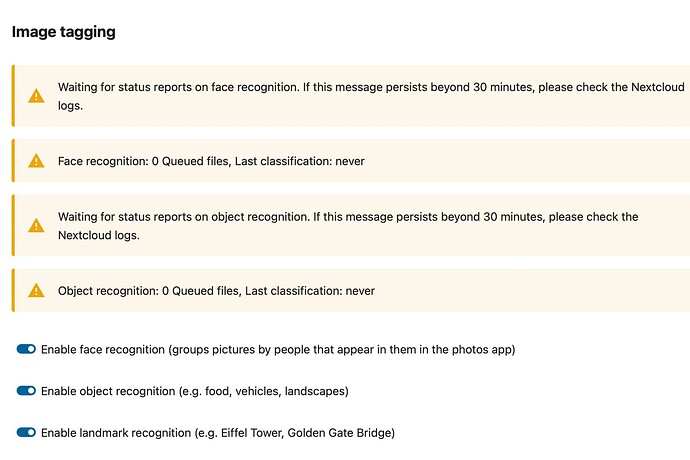The height and width of the screenshot is (460, 690).
Task: Turn off the landmark recognition switch
Action: coord(26,433)
